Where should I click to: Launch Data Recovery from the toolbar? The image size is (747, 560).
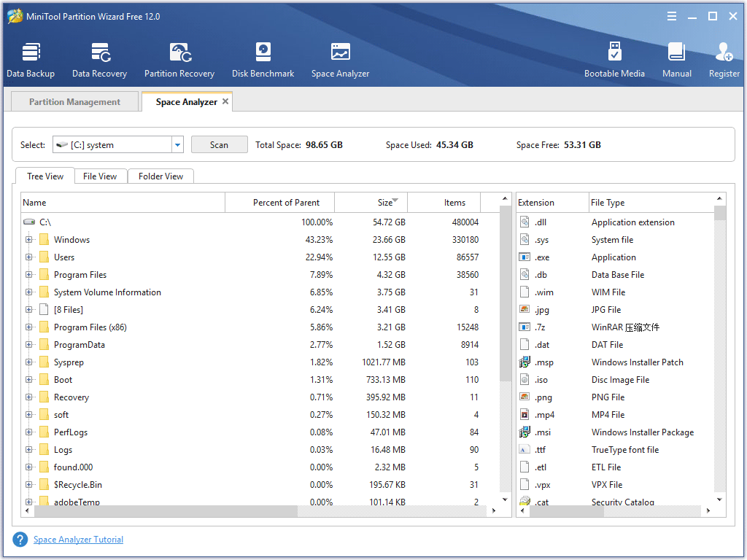(99, 60)
